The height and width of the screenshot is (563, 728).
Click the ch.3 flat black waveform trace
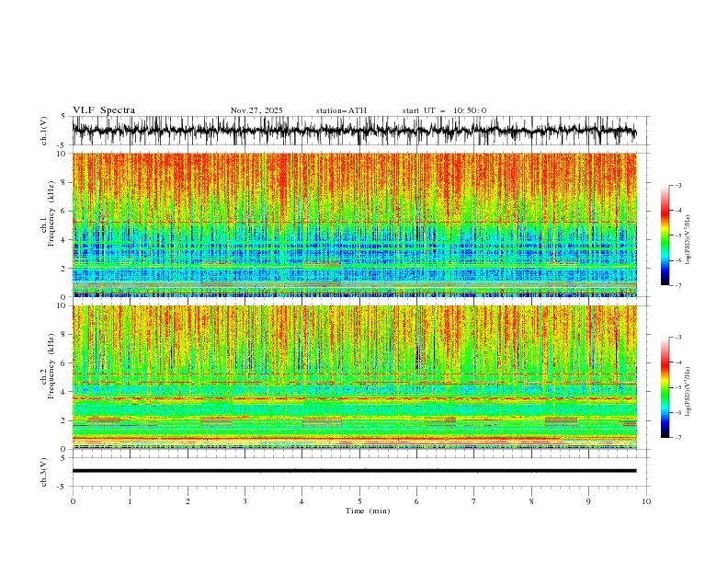pyautogui.click(x=354, y=471)
